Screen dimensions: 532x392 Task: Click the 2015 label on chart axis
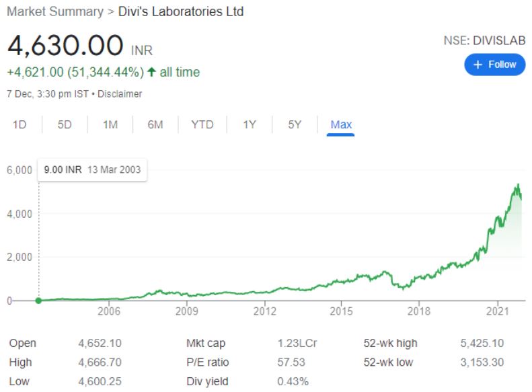tap(342, 312)
